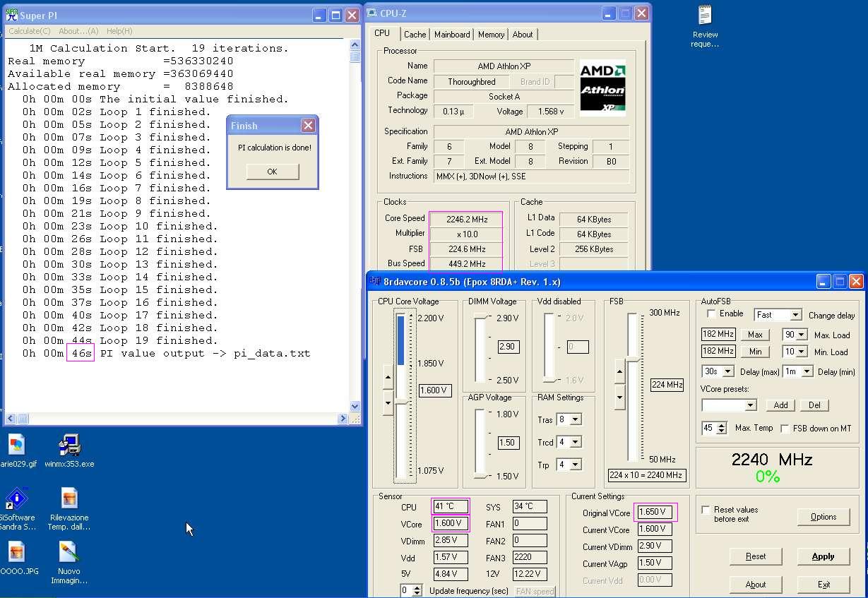Click the Add VCore preset button
The height and width of the screenshot is (598, 868).
pyautogui.click(x=780, y=405)
